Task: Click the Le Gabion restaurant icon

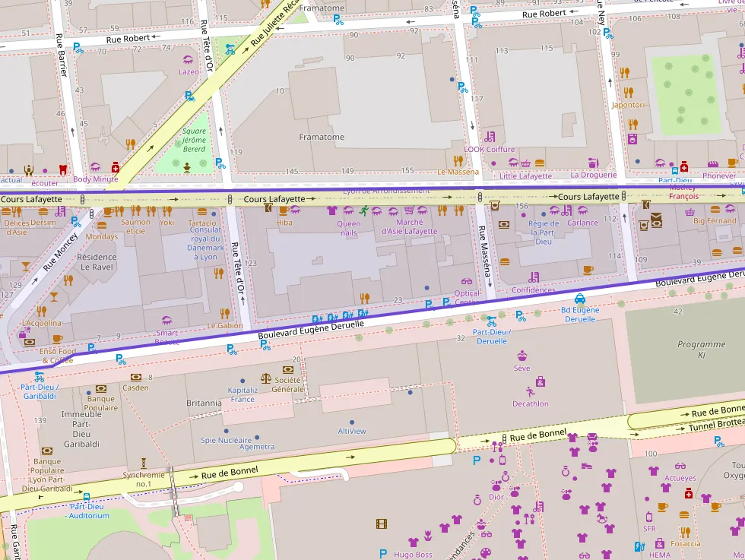Action: point(224,313)
